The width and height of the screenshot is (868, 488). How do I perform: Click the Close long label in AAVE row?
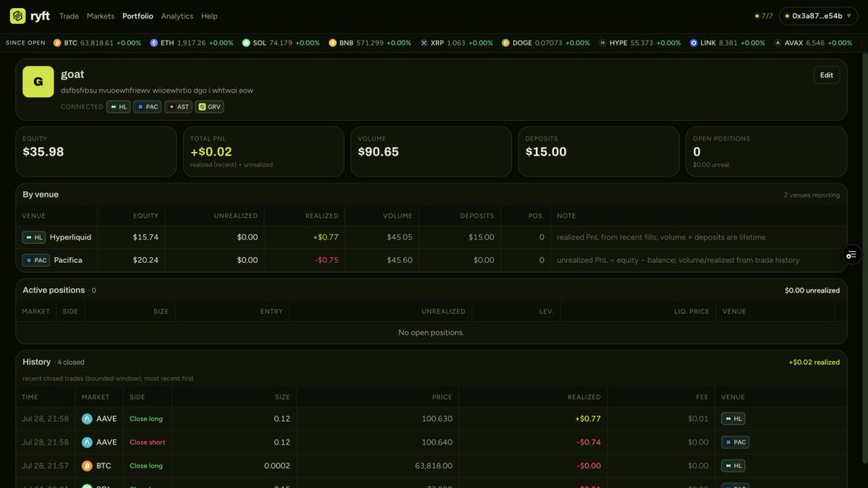146,418
